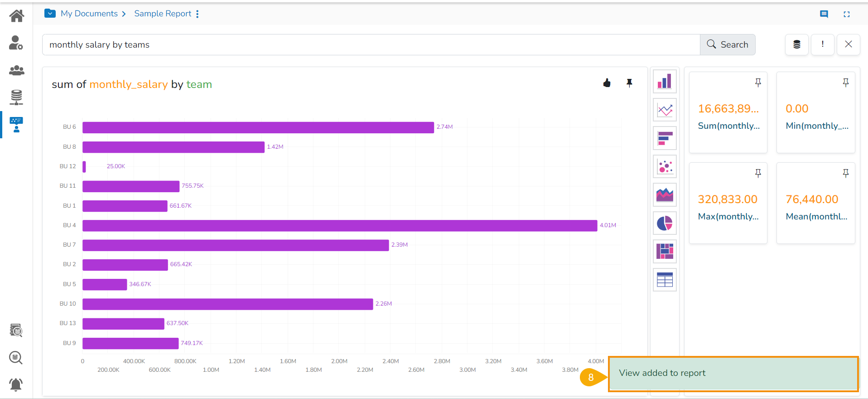Select the line chart icon
Viewport: 868px width, 399px height.
[665, 110]
